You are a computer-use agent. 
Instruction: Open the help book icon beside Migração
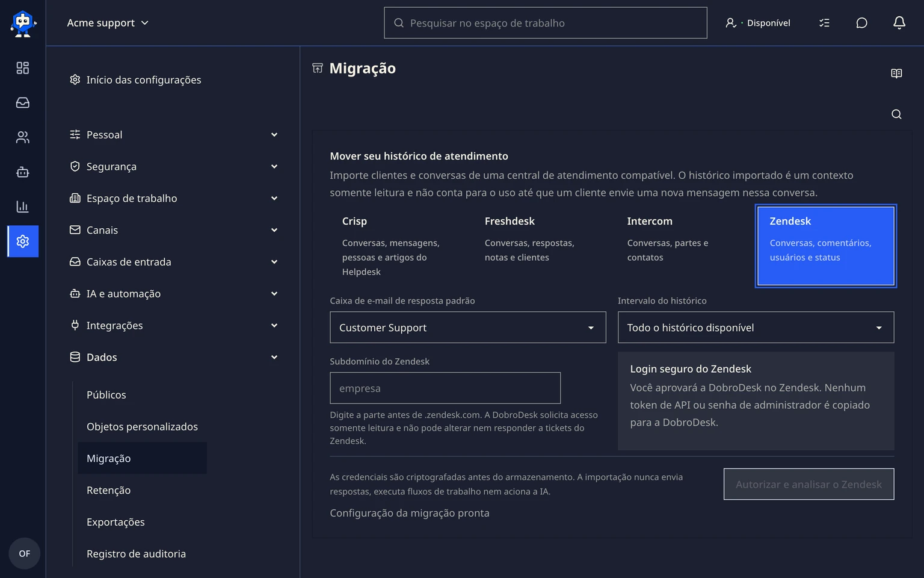(896, 73)
